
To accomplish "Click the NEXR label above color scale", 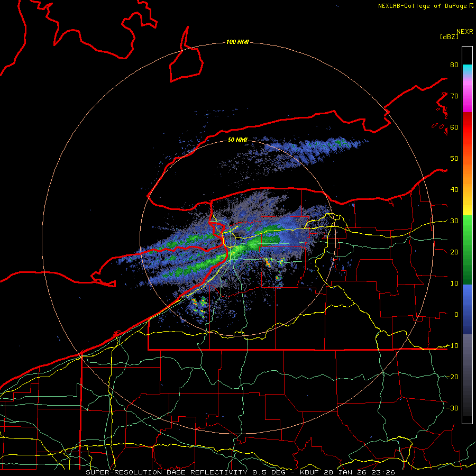I will [464, 32].
